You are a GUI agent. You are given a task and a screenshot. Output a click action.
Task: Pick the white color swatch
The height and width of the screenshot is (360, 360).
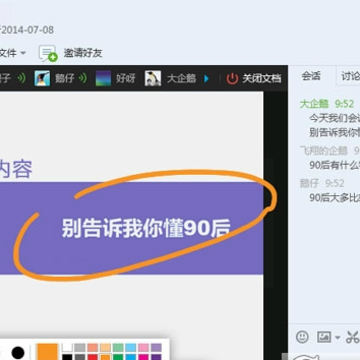click(67, 347)
